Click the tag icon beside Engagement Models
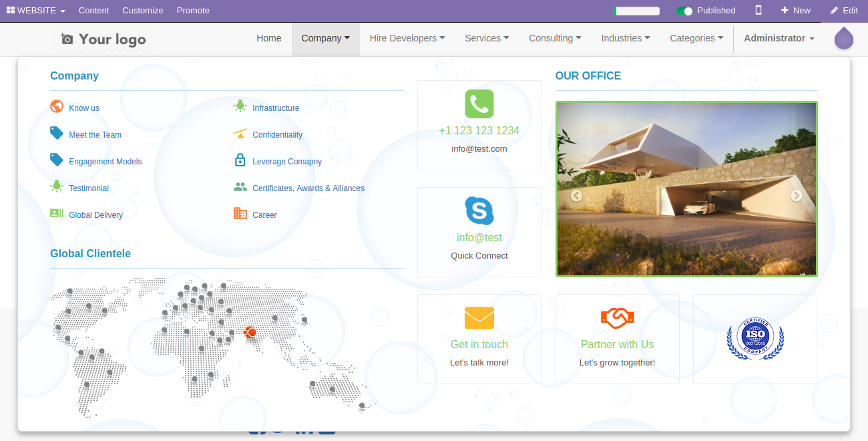Viewport: 868px width, 441px height. pyautogui.click(x=57, y=160)
